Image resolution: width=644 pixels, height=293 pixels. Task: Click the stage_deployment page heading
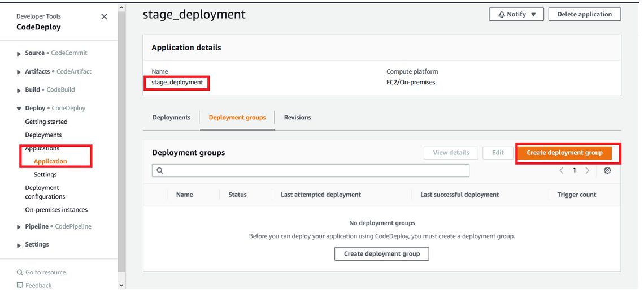(194, 14)
